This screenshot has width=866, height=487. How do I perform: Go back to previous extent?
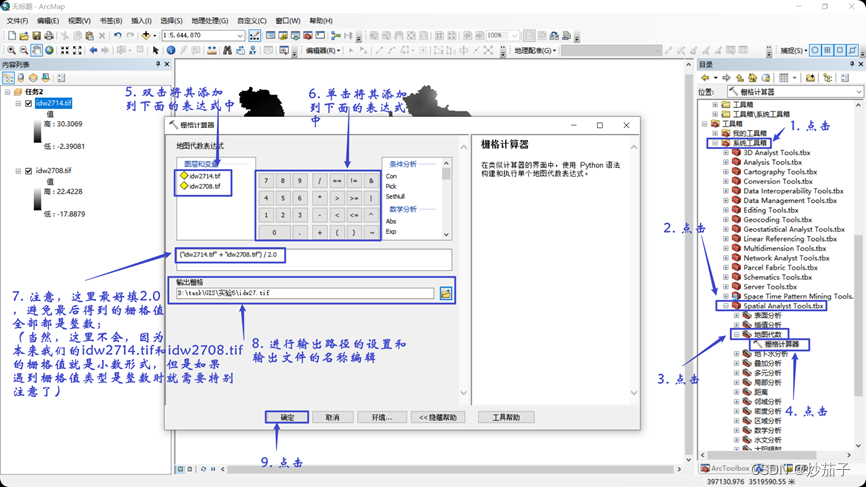click(93, 50)
